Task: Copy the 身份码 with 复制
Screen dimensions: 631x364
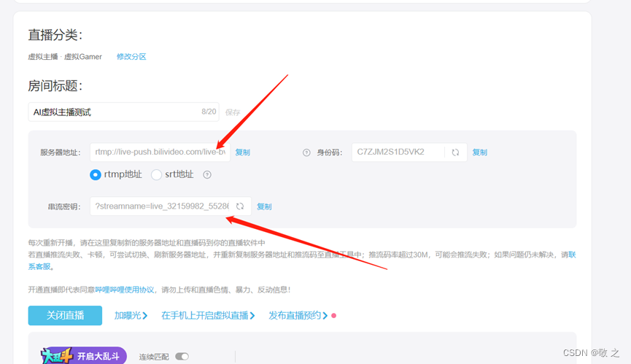Action: pos(480,152)
